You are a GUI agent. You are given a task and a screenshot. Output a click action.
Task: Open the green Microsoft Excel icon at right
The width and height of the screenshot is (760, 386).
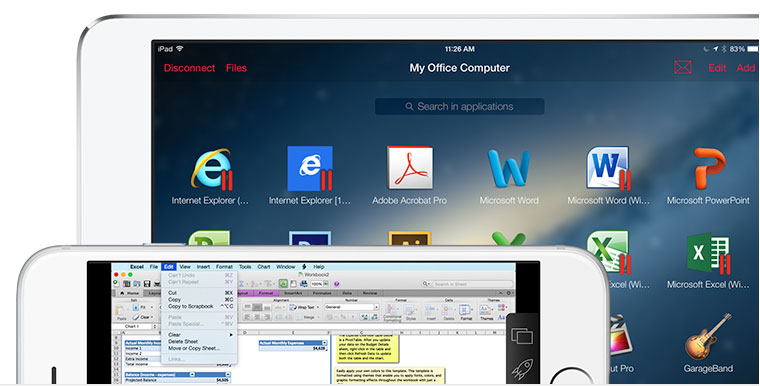click(x=708, y=253)
